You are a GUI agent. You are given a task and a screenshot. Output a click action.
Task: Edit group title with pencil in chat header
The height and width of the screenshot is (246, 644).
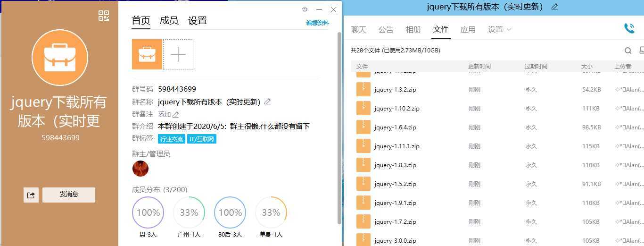[554, 7]
